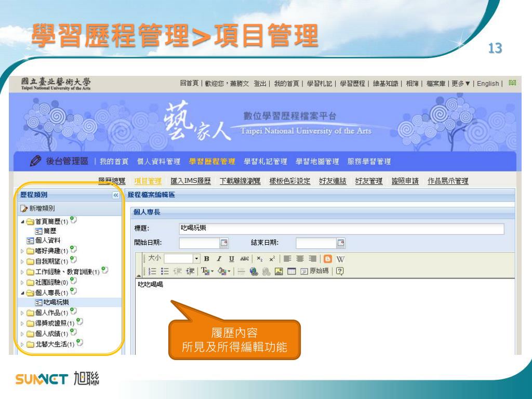Switch to 下載離線瀏覽 tab
Screen dimensions: 532x399
coord(240,181)
